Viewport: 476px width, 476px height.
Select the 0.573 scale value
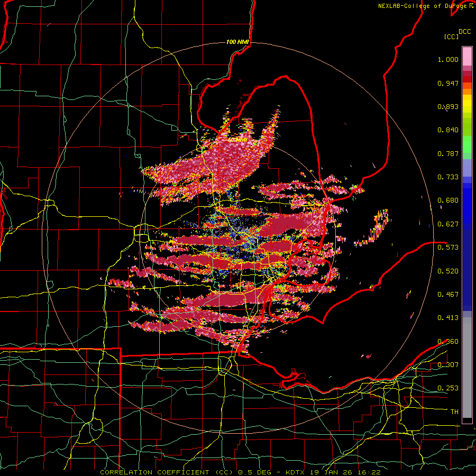tap(448, 248)
